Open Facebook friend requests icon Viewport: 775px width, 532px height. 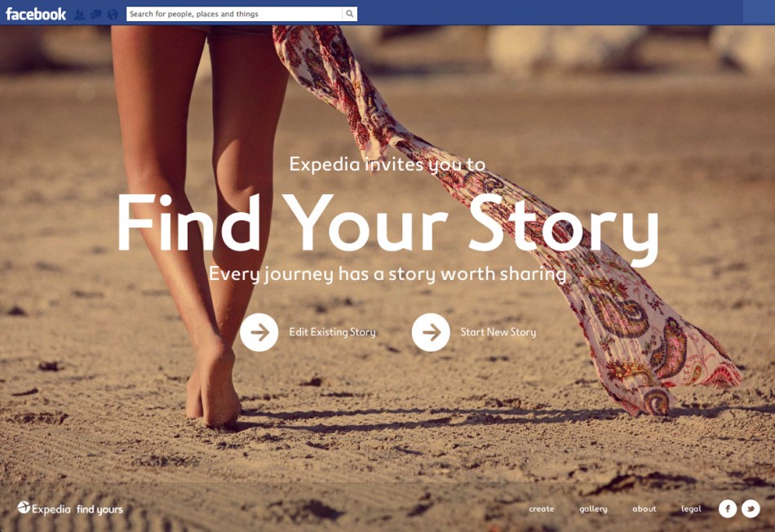[x=79, y=15]
